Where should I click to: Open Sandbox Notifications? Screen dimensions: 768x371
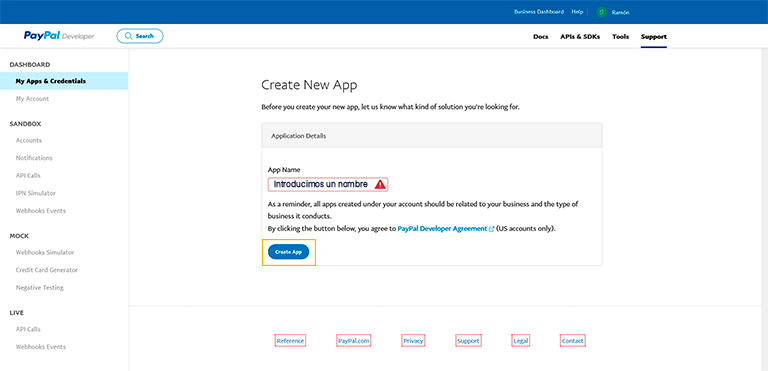click(x=34, y=158)
